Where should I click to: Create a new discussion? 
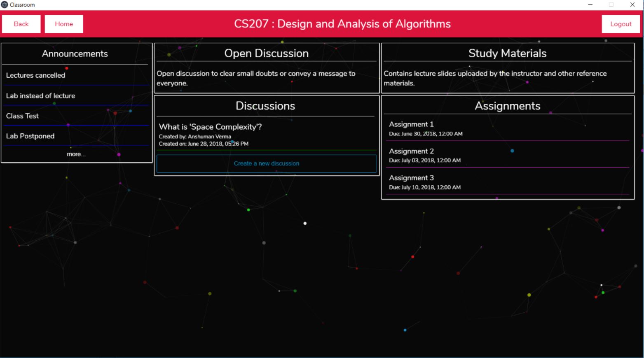(x=267, y=163)
